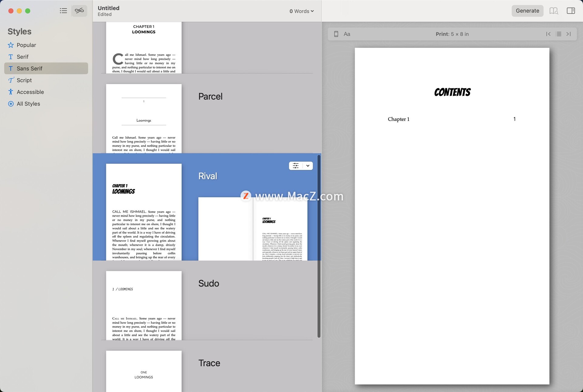The image size is (583, 392).
Task: Click the Script letter icon
Action: coord(11,80)
